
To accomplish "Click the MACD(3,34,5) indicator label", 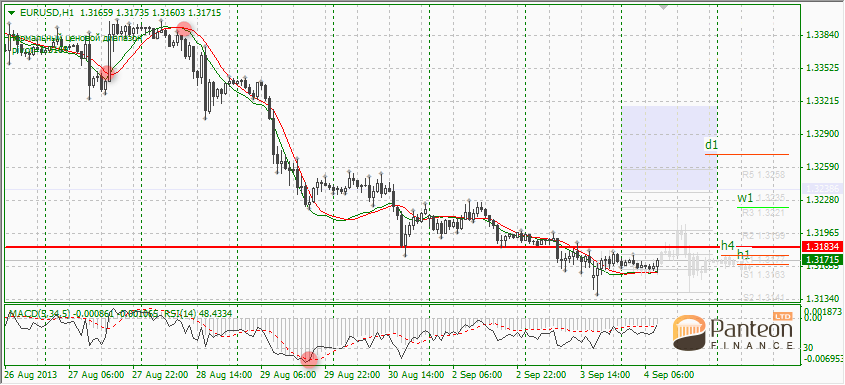I will click(39, 313).
